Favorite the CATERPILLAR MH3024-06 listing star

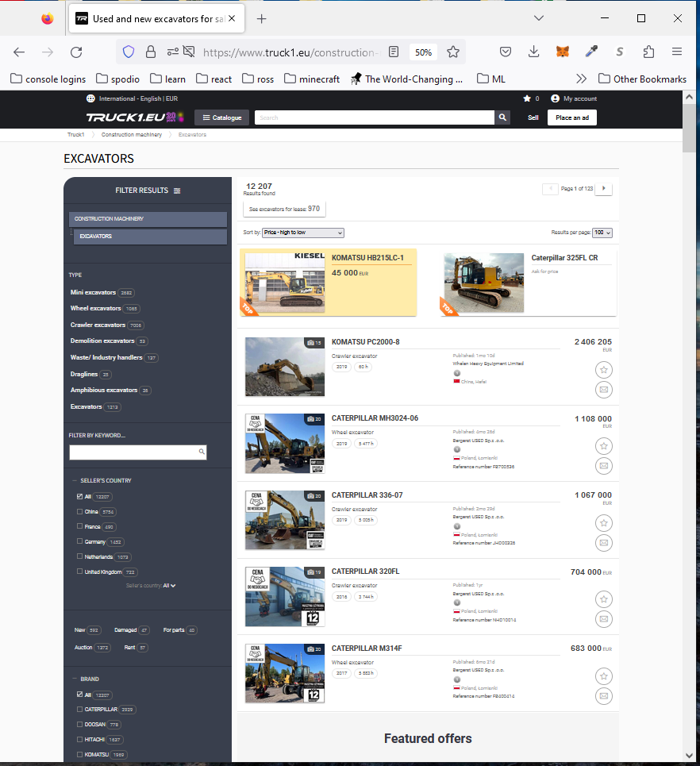[604, 446]
